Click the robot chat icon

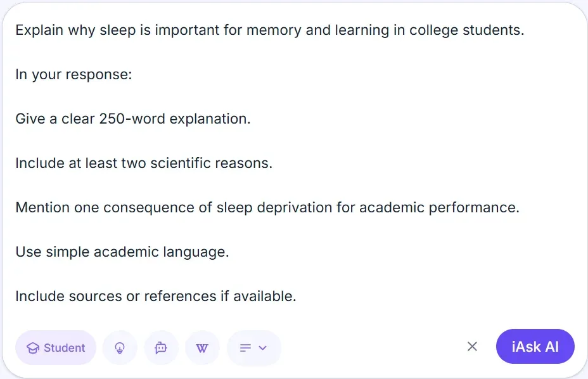tap(161, 347)
